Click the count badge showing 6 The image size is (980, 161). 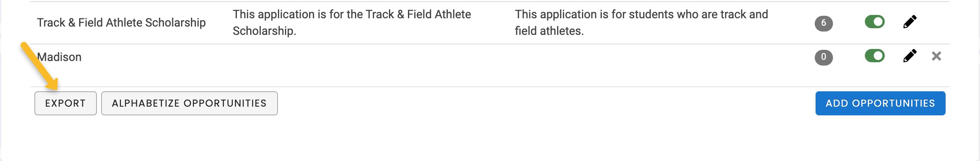(x=823, y=23)
